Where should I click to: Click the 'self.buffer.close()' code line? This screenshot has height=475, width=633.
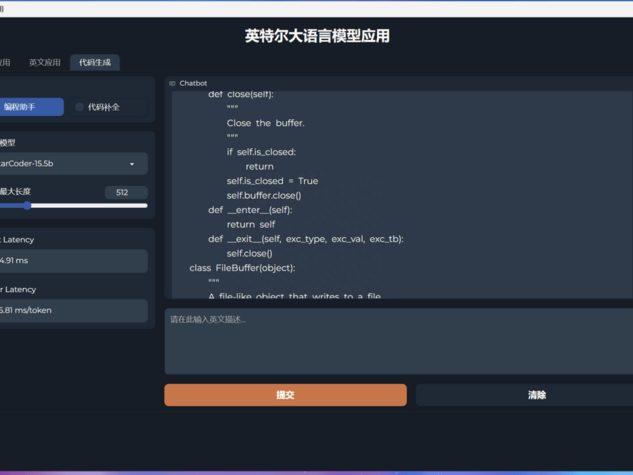(x=264, y=196)
